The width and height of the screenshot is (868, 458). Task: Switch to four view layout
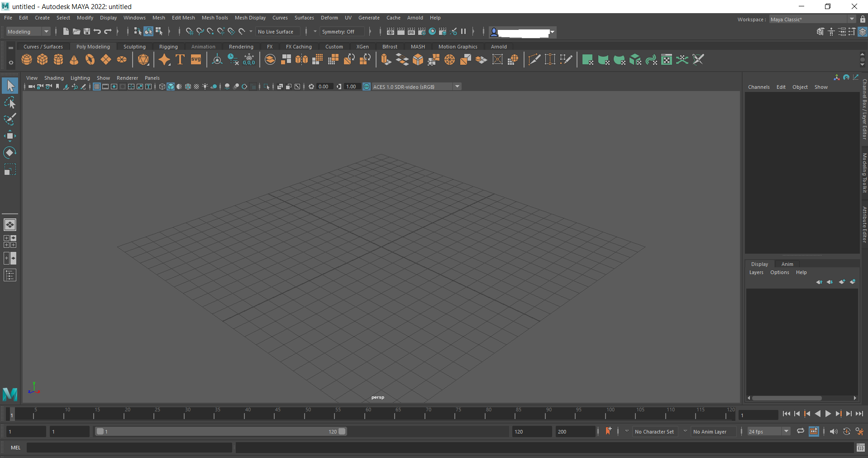coord(10,241)
